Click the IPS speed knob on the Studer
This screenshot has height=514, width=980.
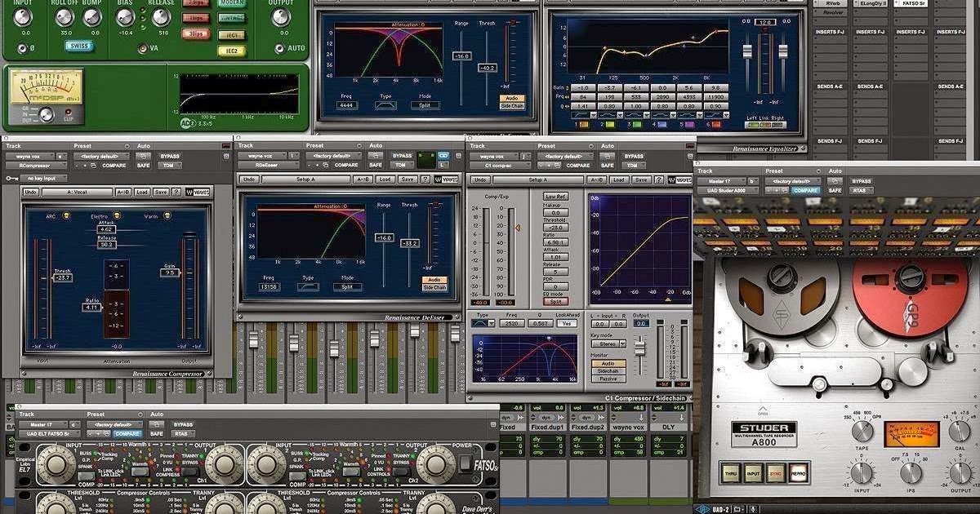pyautogui.click(x=911, y=472)
